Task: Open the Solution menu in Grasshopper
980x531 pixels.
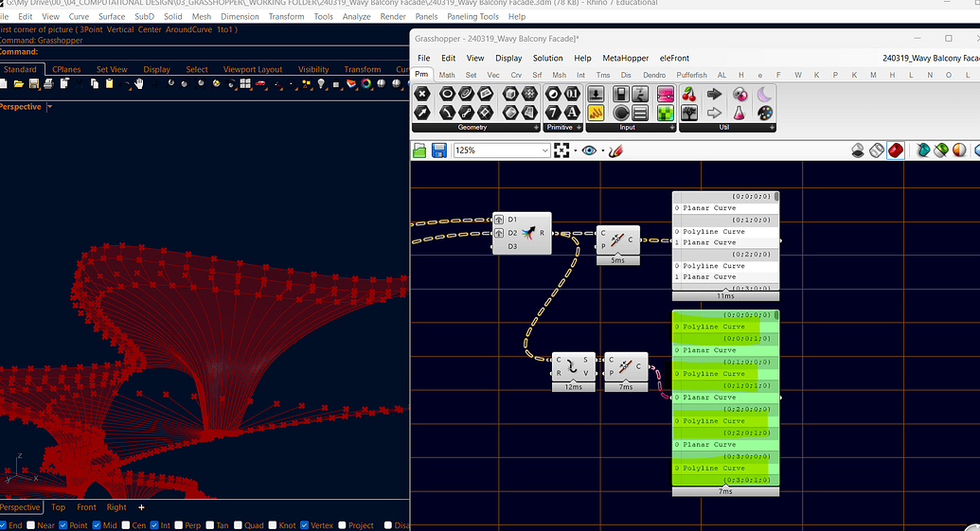Action: pos(547,58)
